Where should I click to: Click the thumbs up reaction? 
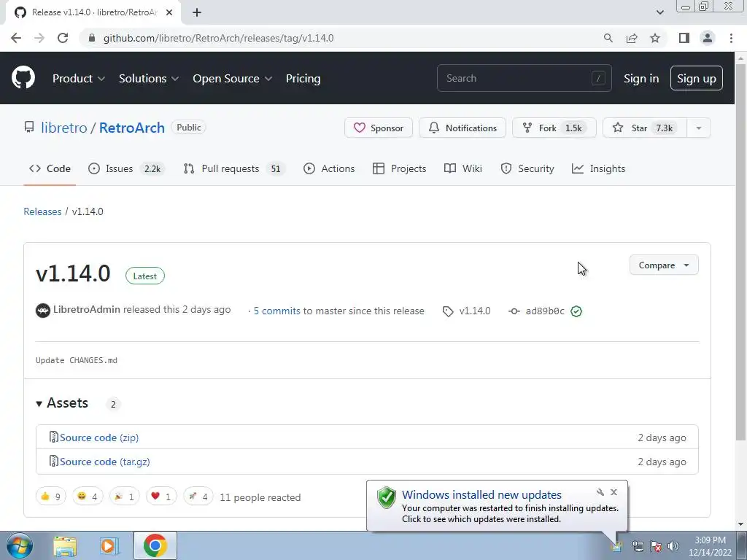tap(50, 497)
